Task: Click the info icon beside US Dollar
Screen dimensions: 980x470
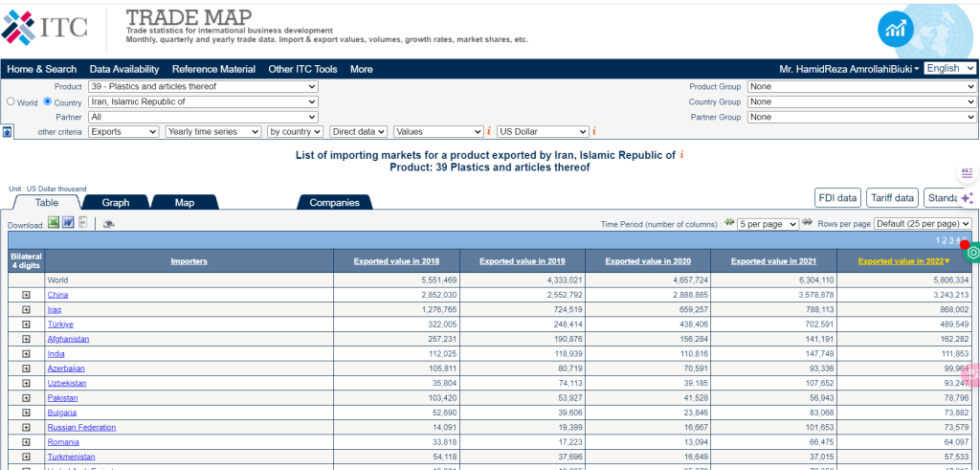Action: (593, 131)
